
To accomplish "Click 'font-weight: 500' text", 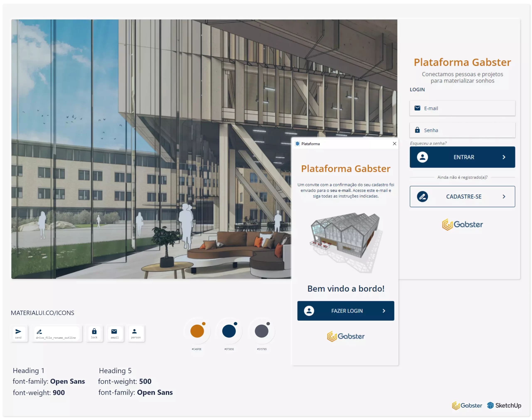I will pos(125,381).
